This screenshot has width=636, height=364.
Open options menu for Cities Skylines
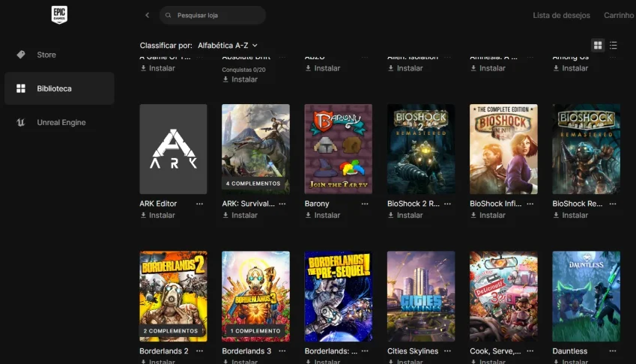point(447,351)
